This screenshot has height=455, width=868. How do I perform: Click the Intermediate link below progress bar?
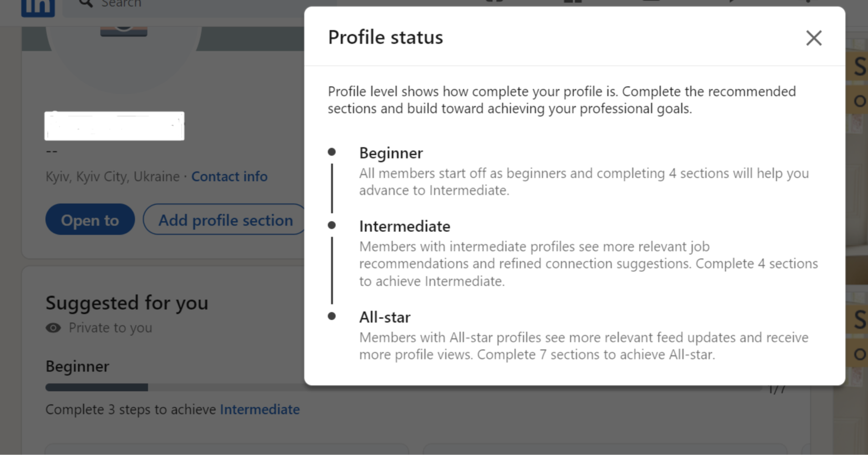click(x=260, y=409)
